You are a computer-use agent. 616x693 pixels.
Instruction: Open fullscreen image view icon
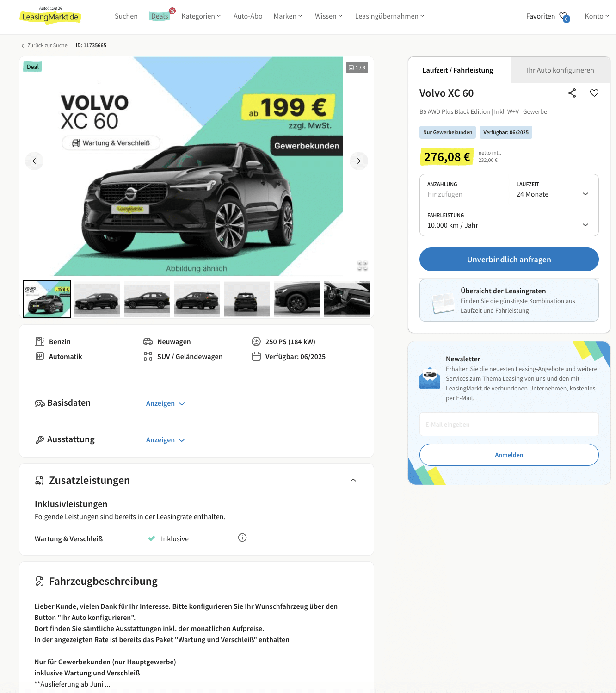(363, 266)
